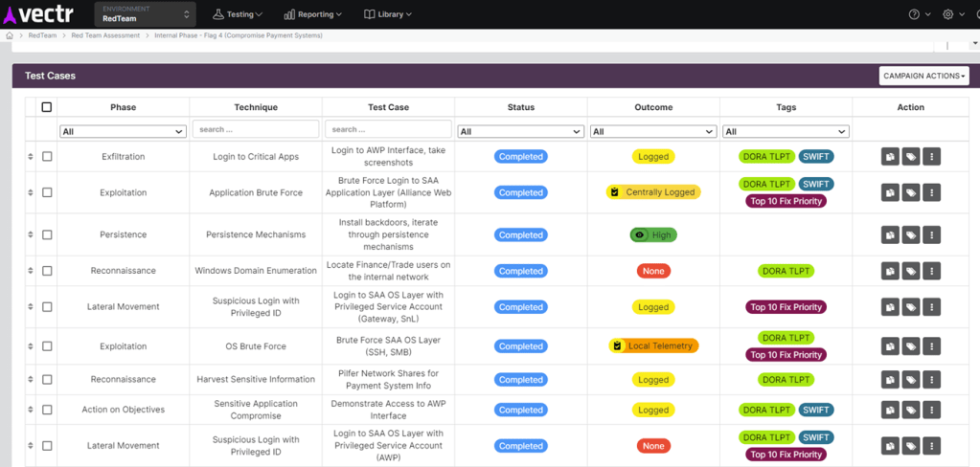Expand the Outcome filter dropdown
Screen dimensions: 980x467
tap(653, 131)
